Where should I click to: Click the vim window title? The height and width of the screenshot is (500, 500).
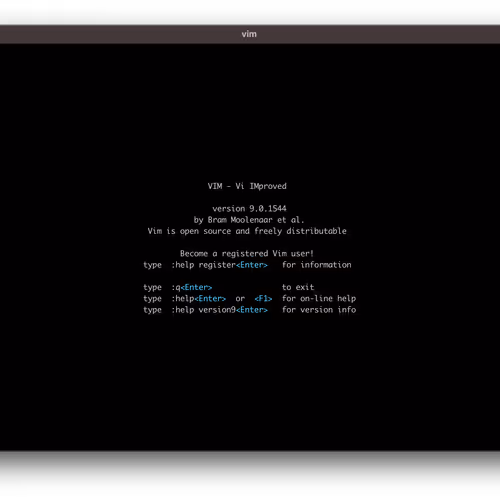point(249,34)
